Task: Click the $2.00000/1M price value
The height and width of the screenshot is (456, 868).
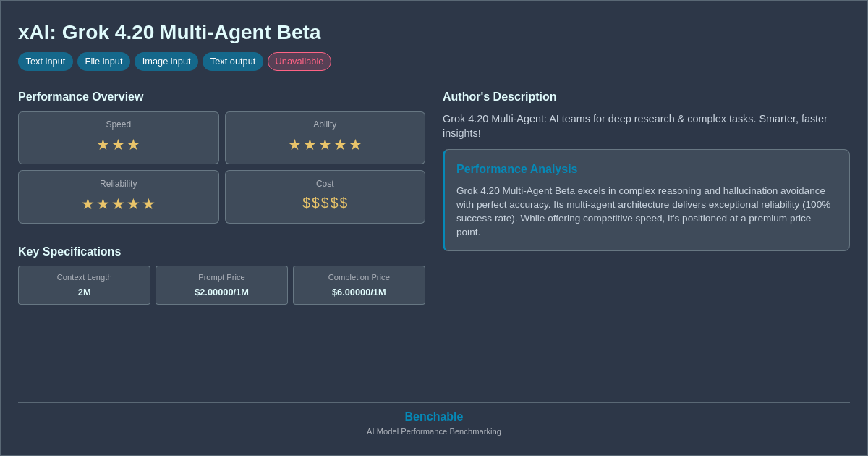Action: tap(221, 292)
